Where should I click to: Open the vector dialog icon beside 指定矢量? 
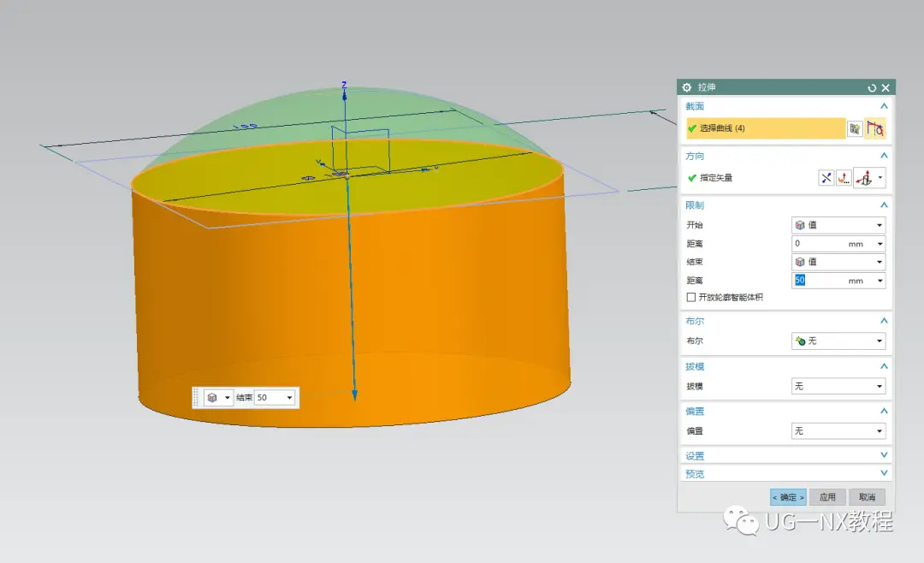[844, 177]
